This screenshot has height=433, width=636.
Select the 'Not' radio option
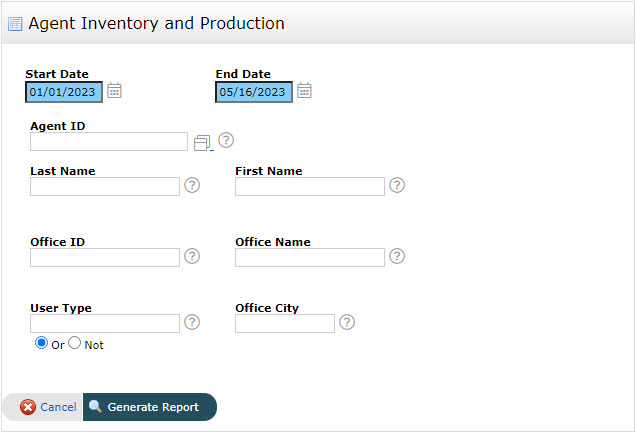75,343
